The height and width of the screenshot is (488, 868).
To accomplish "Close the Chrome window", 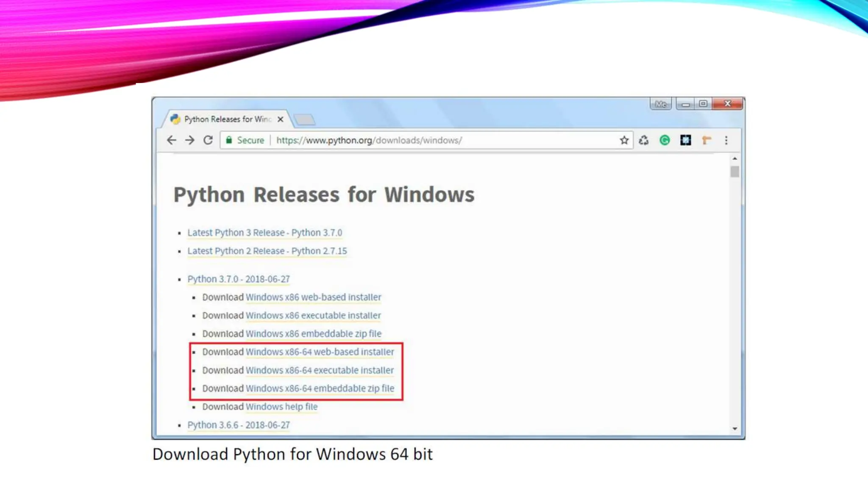I will click(728, 104).
